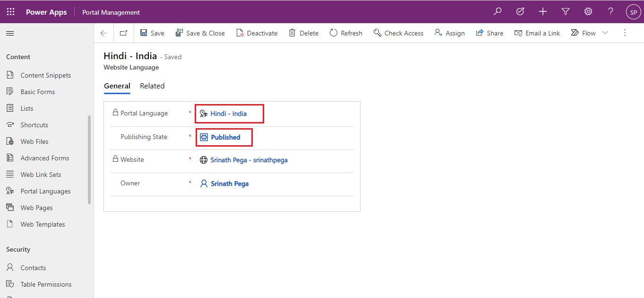Open Portal Languages in the sidebar

[x=45, y=191]
